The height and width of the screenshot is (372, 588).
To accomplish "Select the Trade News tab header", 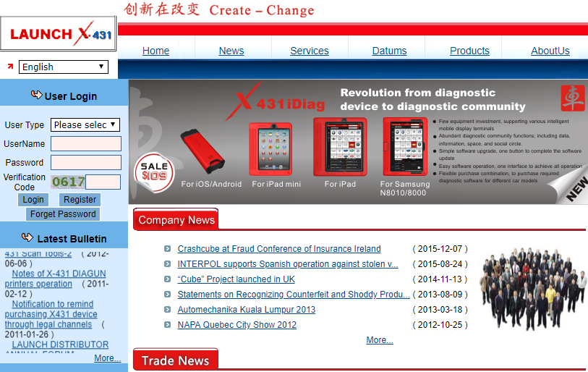I will [x=176, y=360].
